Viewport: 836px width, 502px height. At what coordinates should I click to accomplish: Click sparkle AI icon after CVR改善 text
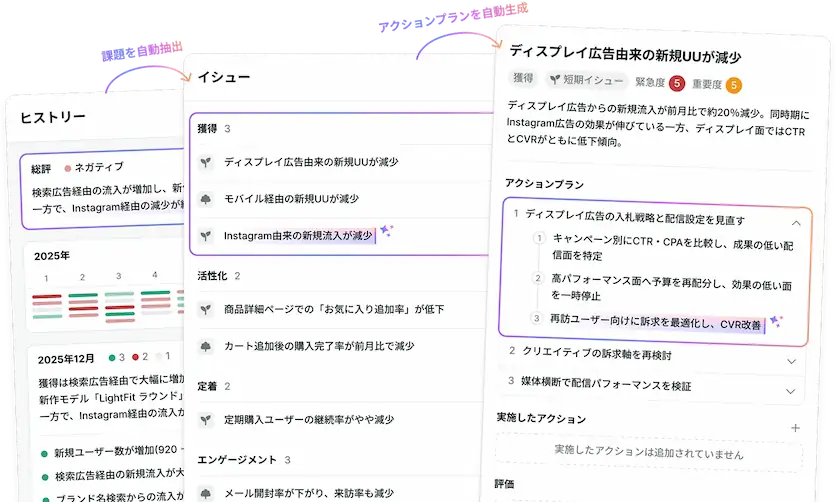click(x=776, y=322)
